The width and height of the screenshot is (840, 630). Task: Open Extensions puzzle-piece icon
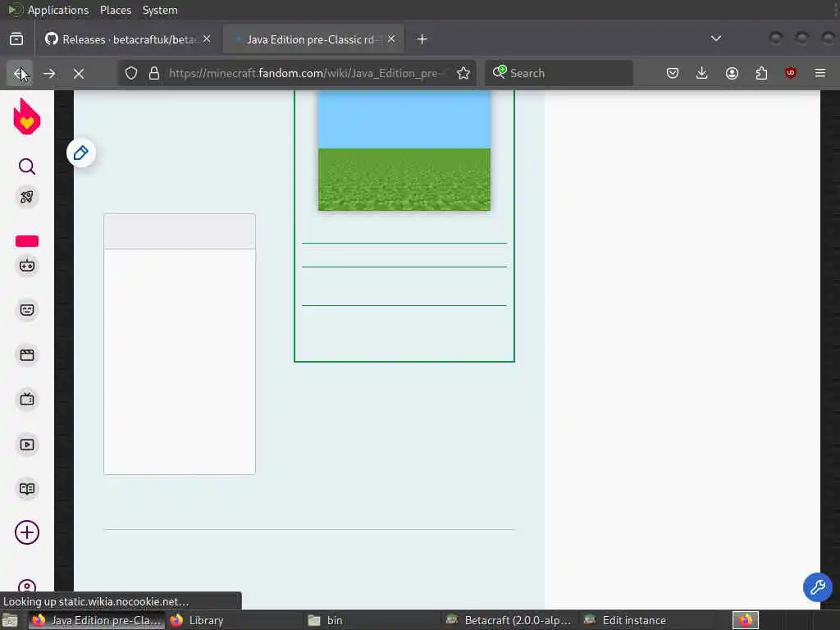point(761,73)
